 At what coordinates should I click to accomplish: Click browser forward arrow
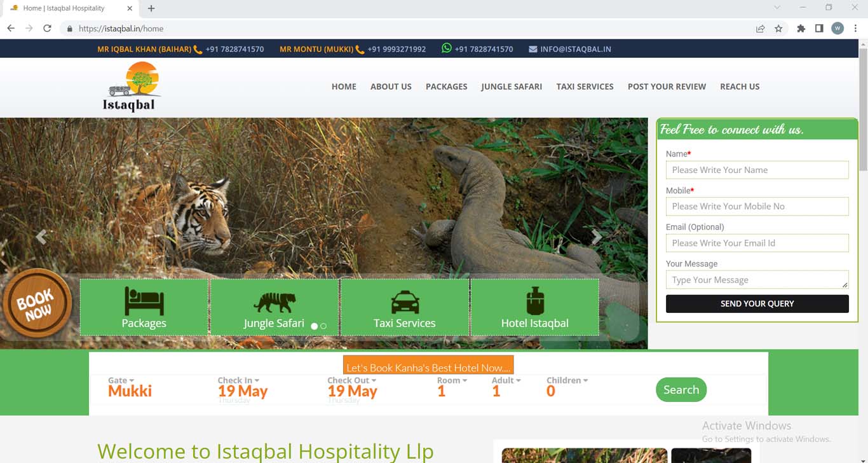[29, 29]
